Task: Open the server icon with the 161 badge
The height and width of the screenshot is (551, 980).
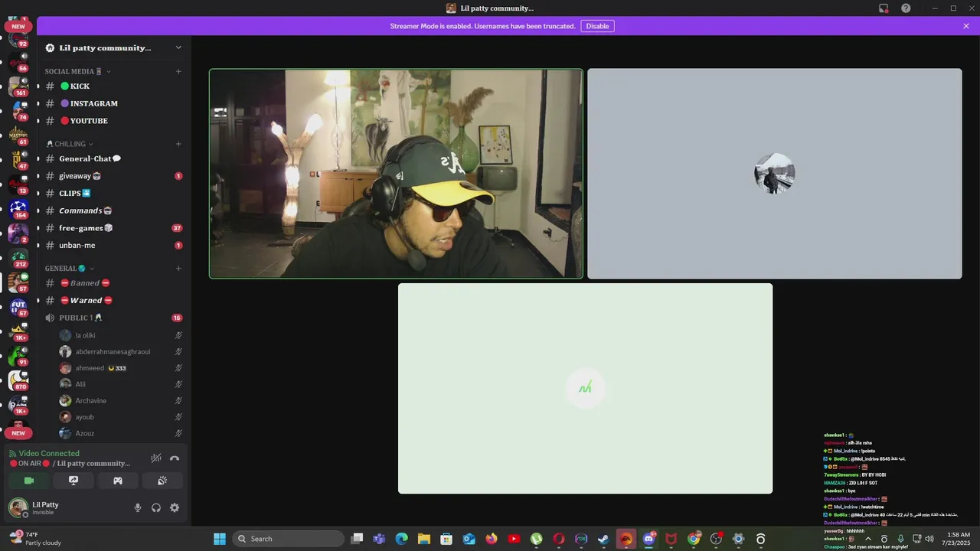Action: click(18, 86)
